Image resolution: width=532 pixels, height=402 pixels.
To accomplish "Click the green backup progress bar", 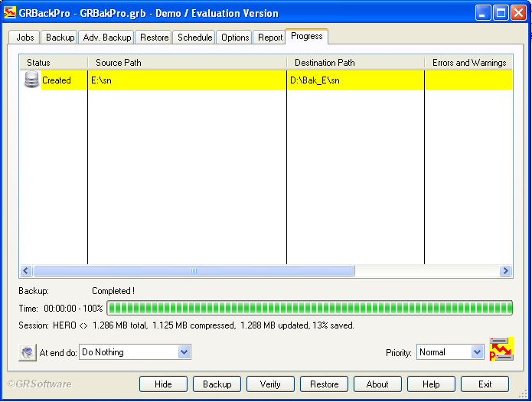I will pos(309,308).
